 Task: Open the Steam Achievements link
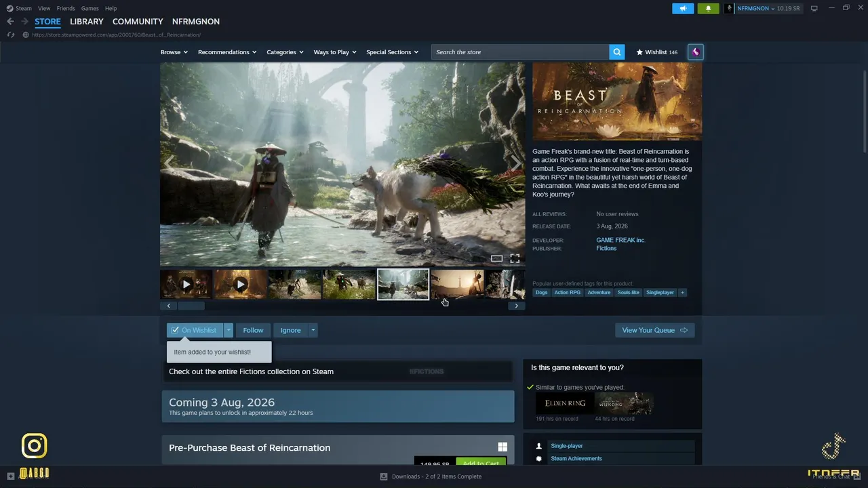point(576,459)
